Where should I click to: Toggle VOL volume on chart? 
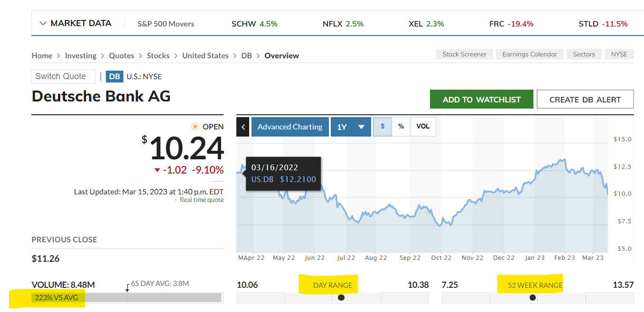coord(423,127)
